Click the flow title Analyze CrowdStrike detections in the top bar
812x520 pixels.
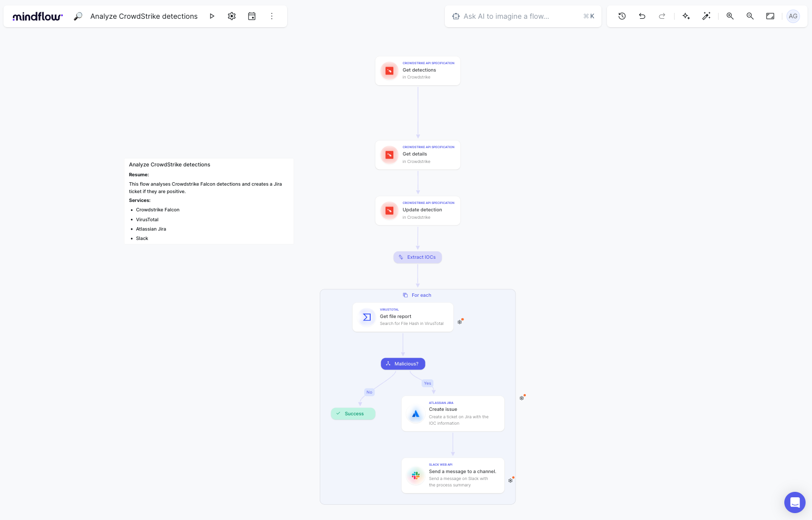tap(144, 16)
